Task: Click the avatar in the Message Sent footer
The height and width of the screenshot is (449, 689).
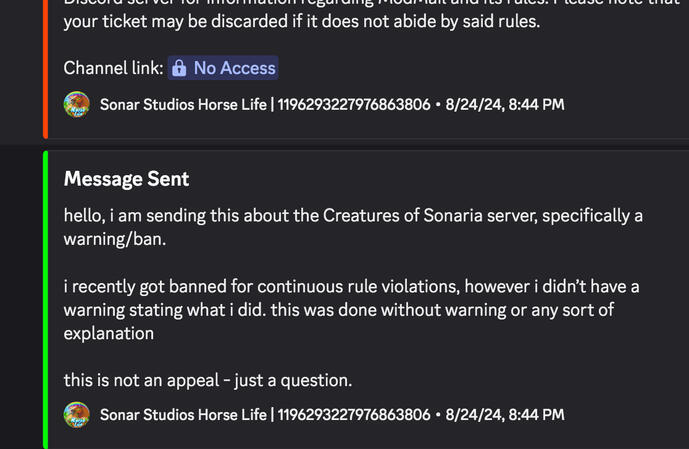Action: [x=77, y=414]
